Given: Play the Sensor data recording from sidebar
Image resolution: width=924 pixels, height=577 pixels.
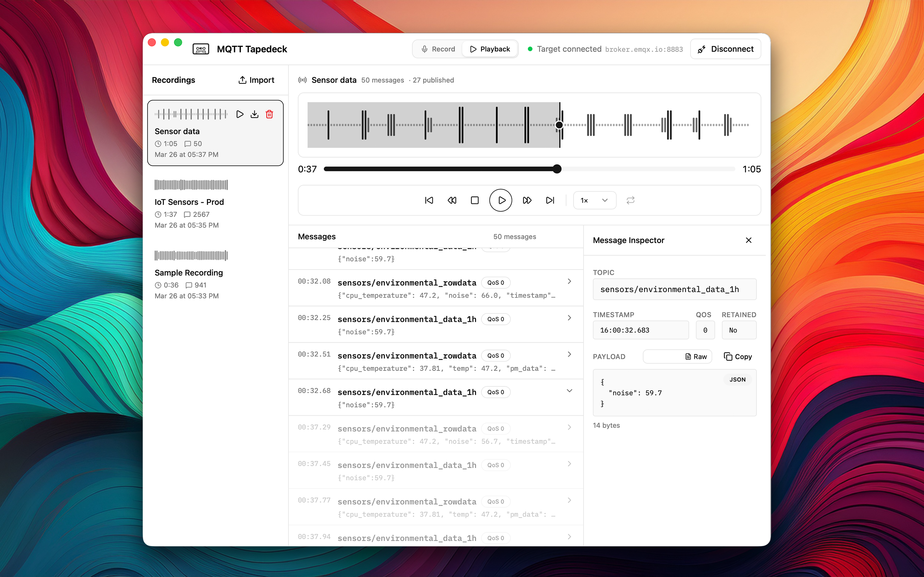Looking at the screenshot, I should [240, 114].
